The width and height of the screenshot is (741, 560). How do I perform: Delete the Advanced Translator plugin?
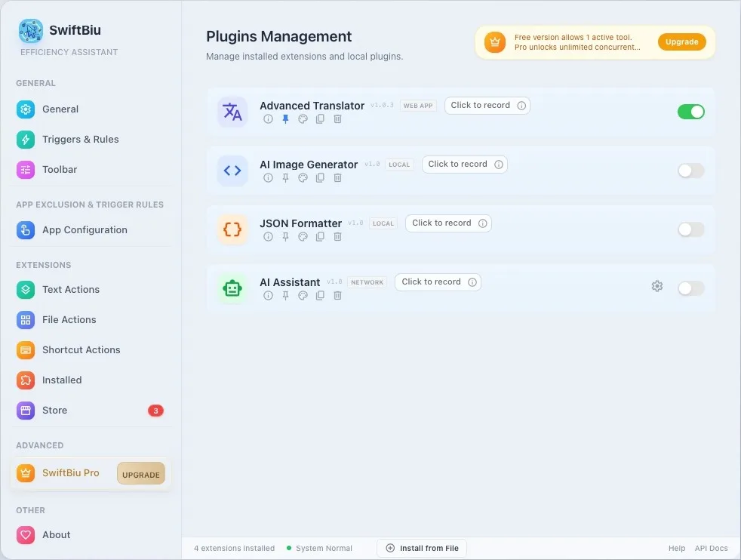337,119
